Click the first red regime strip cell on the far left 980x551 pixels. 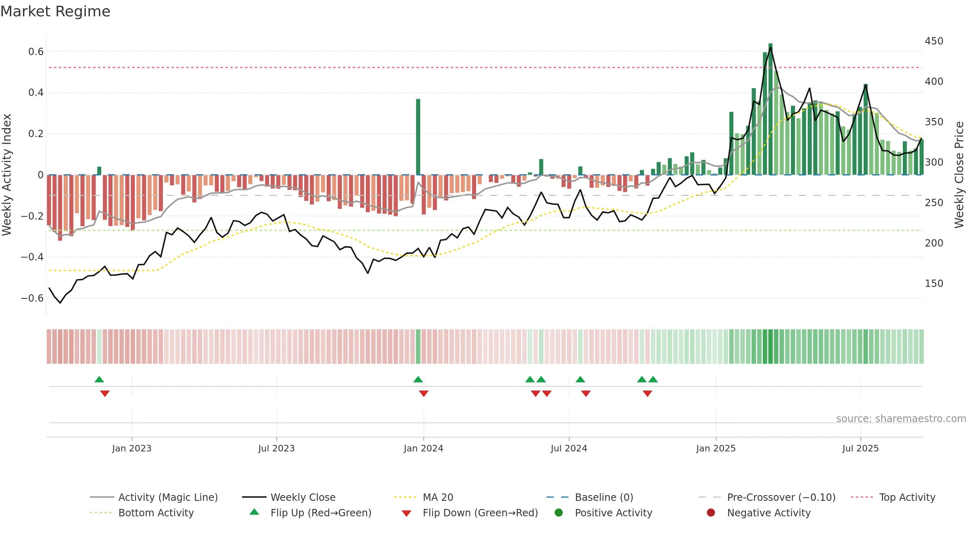(x=49, y=347)
